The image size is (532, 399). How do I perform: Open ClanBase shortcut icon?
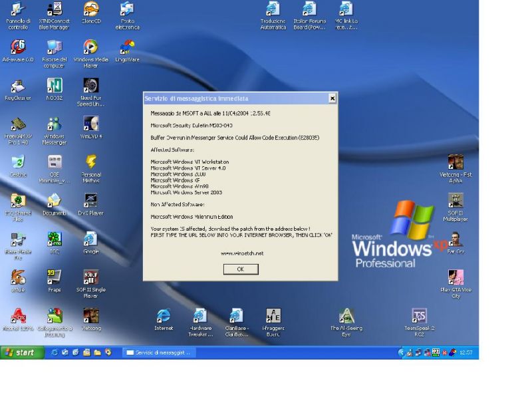tap(237, 323)
